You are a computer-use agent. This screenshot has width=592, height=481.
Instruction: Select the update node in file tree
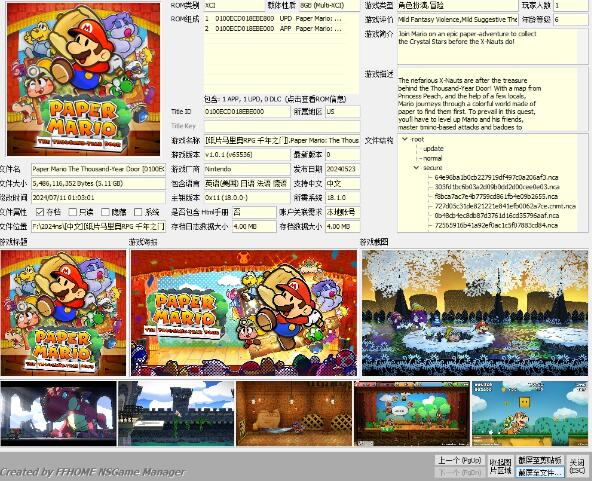tap(433, 149)
